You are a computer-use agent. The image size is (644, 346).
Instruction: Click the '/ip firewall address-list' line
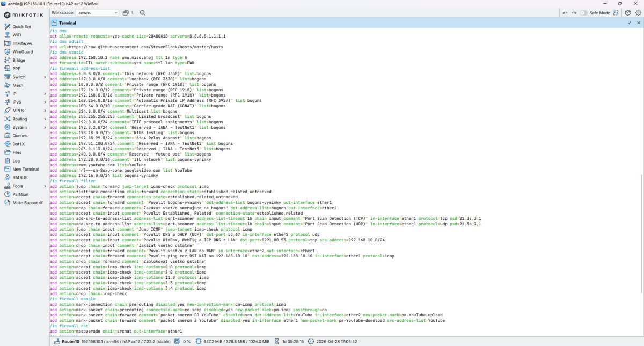click(x=79, y=69)
